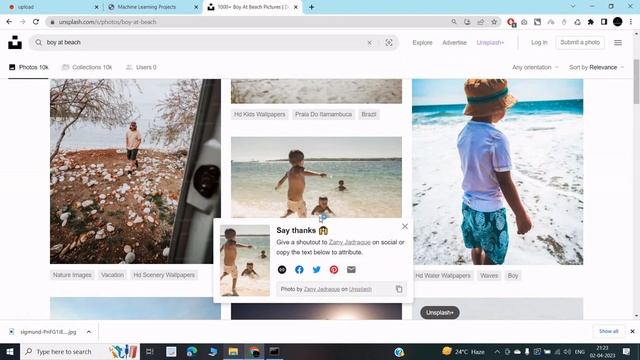Open Zany Jadraque link in popup description

tap(350, 242)
